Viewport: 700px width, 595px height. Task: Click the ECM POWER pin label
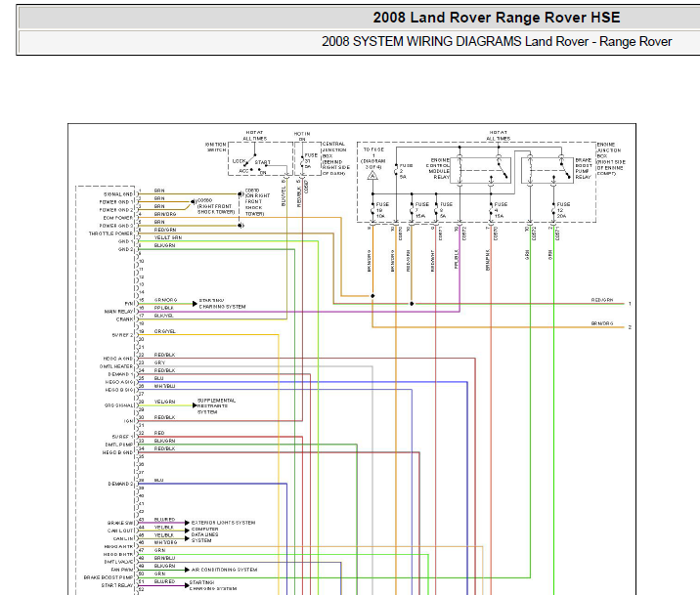pyautogui.click(x=118, y=218)
